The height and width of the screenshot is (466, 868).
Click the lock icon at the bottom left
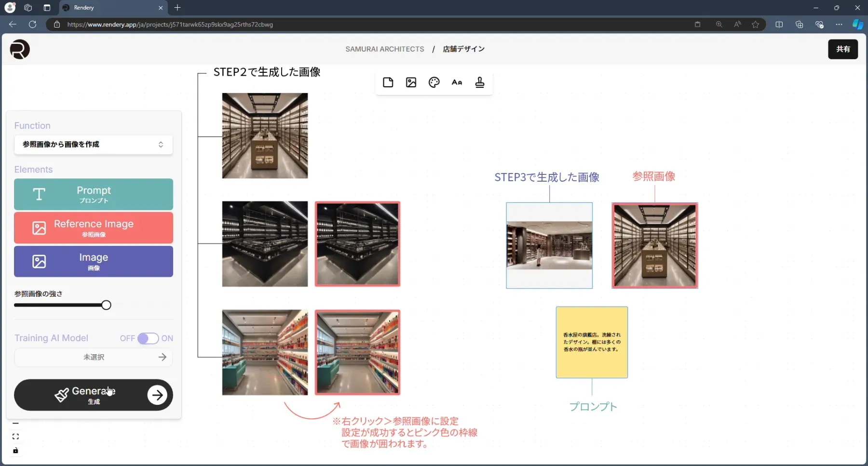coord(15,451)
